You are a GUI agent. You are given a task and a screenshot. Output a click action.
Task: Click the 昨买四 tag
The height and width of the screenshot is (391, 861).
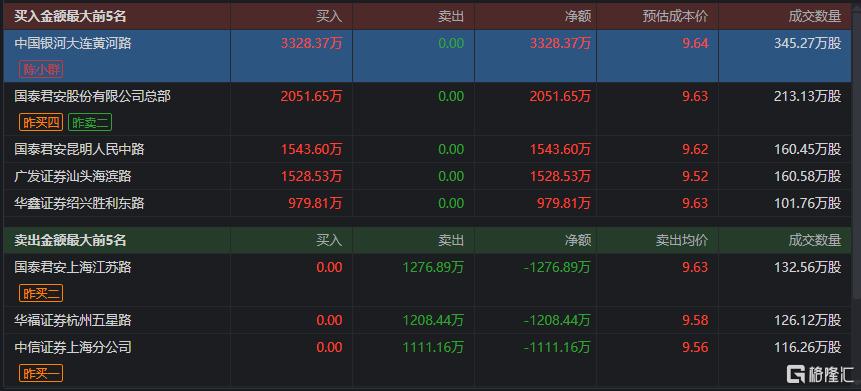[x=41, y=122]
